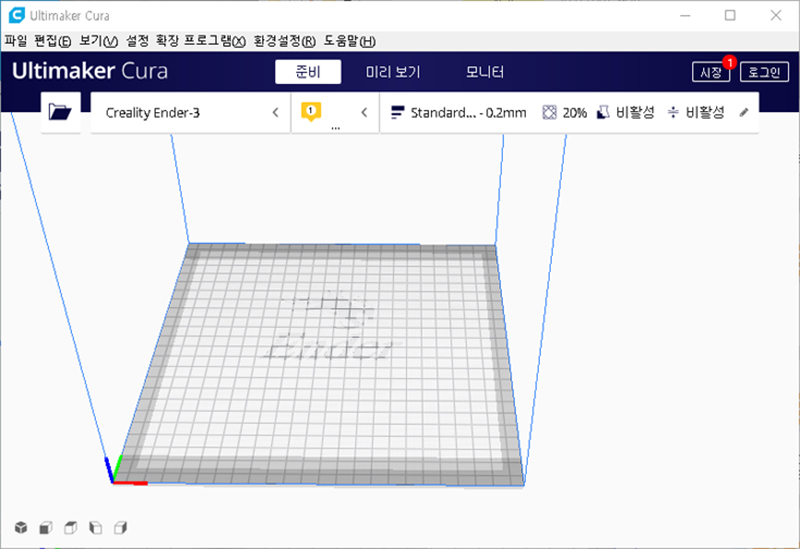Select the 3D perspective view cube icon
This screenshot has height=549, width=800.
pyautogui.click(x=21, y=527)
